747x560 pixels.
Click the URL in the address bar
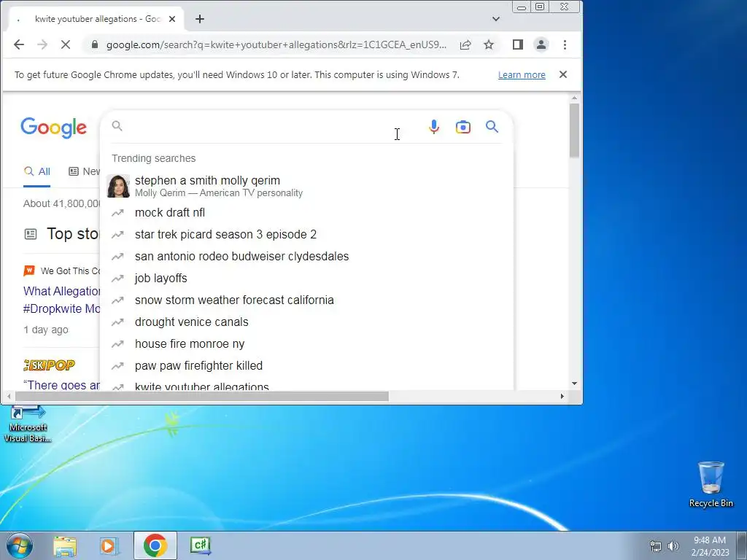pos(276,44)
